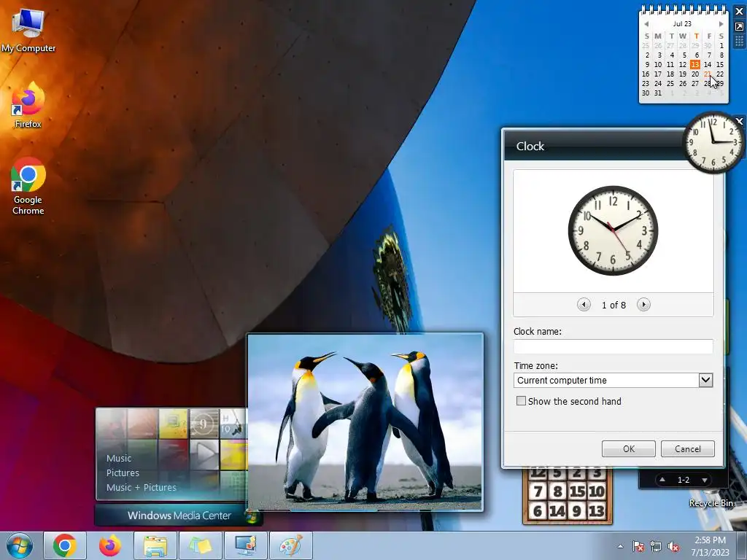The image size is (747, 560).
Task: Open the Time zone dropdown
Action: 705,380
